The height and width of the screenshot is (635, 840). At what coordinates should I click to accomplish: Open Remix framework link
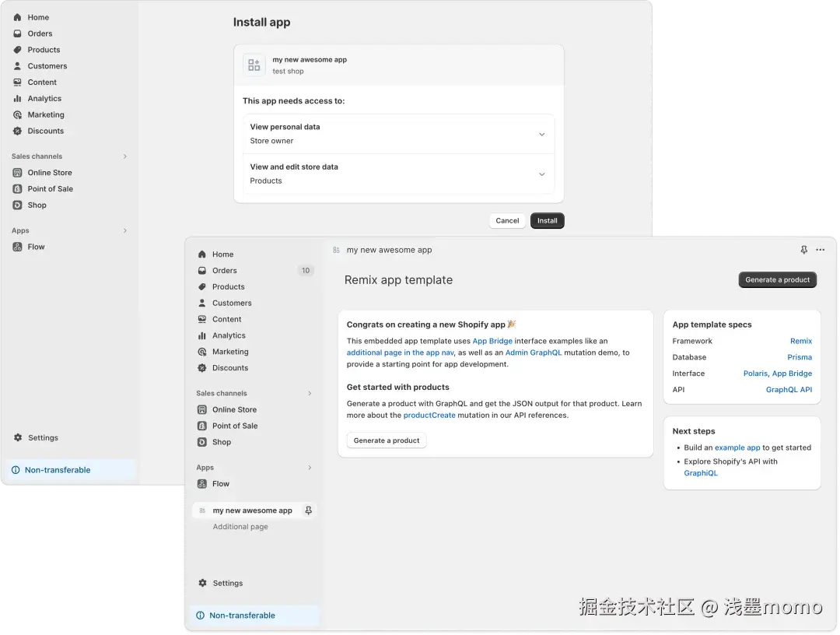click(x=801, y=341)
